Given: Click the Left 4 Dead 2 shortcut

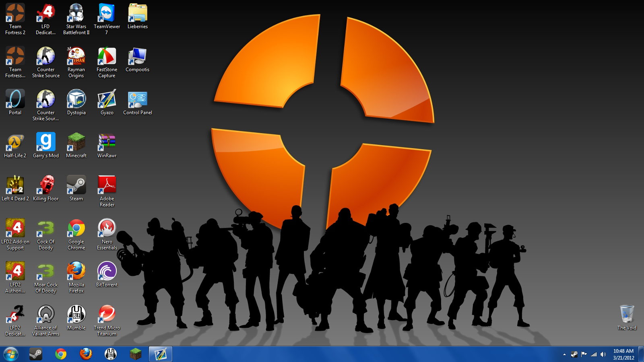Looking at the screenshot, I should pos(15,188).
